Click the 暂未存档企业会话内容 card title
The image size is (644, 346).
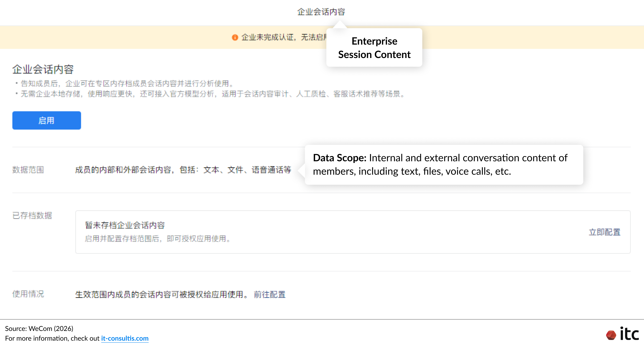(125, 225)
